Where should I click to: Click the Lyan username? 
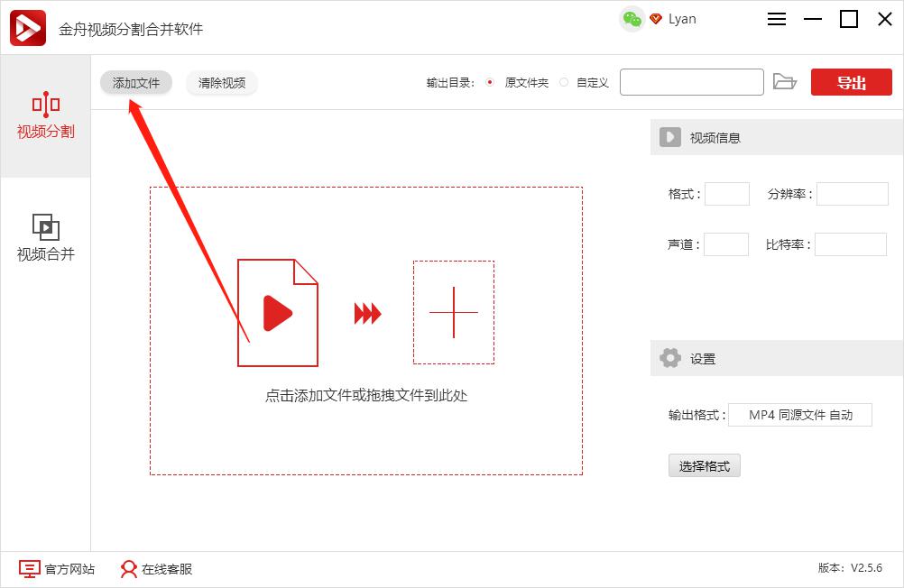682,19
